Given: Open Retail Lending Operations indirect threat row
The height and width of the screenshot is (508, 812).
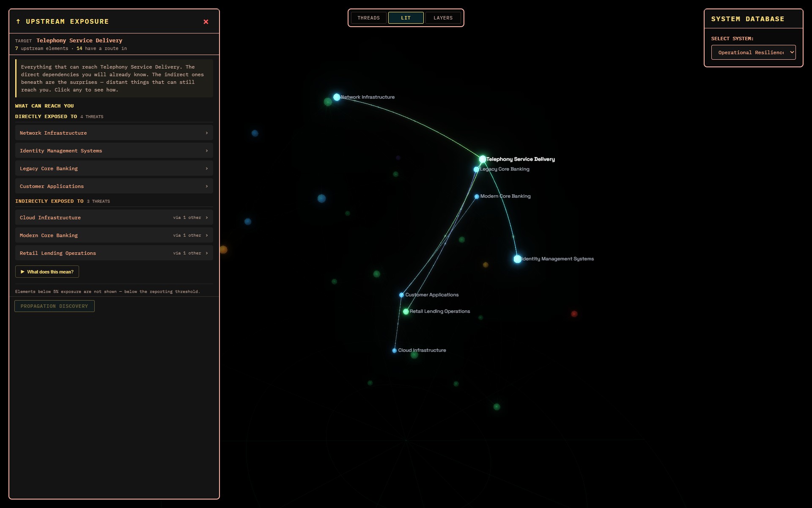Looking at the screenshot, I should [114, 253].
